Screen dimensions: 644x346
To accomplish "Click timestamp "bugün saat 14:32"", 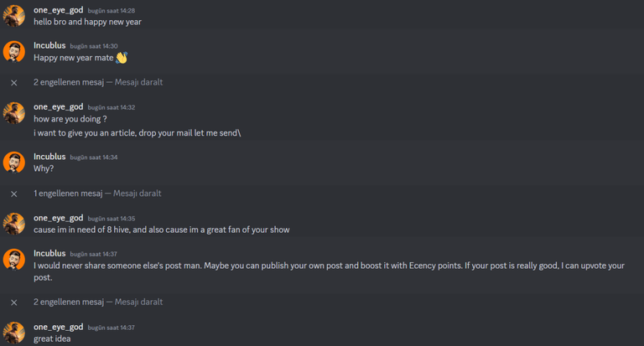I will click(112, 107).
